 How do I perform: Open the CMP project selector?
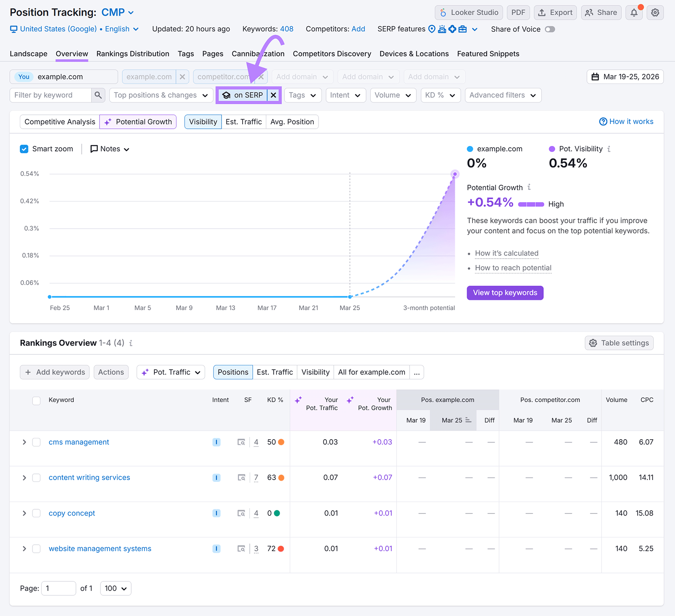pos(117,12)
